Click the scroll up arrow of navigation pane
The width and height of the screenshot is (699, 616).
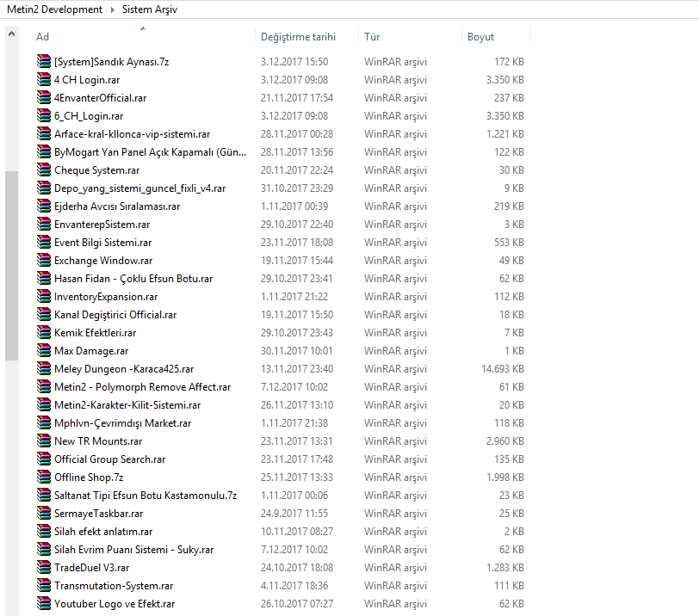tap(11, 34)
